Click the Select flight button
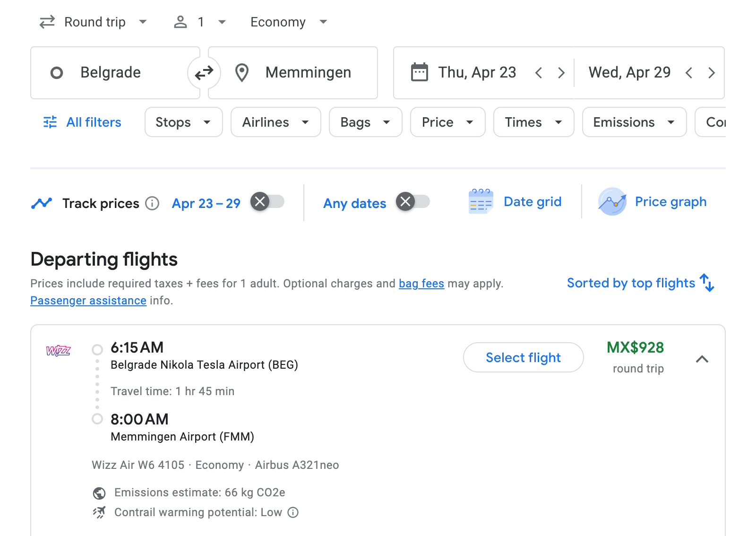This screenshot has height=536, width=756. tap(523, 357)
